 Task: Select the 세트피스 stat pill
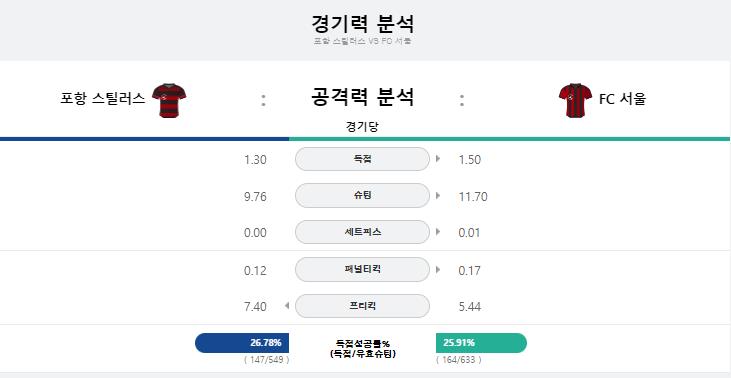click(x=362, y=232)
